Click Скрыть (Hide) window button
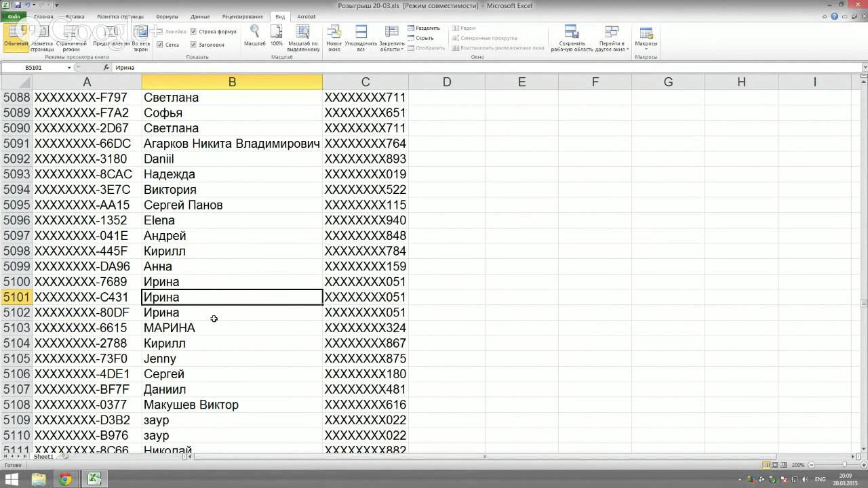Viewport: 868px width, 488px height. click(420, 38)
